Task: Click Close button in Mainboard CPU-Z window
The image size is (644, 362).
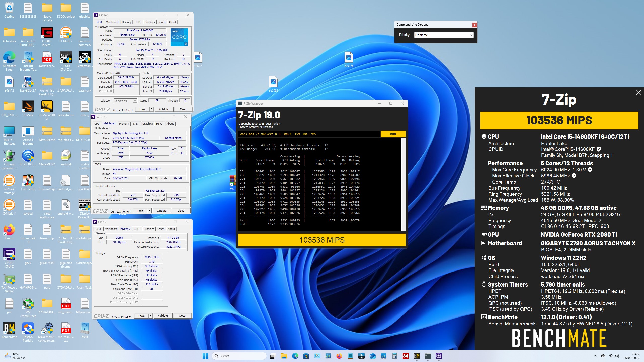Action: (x=181, y=211)
